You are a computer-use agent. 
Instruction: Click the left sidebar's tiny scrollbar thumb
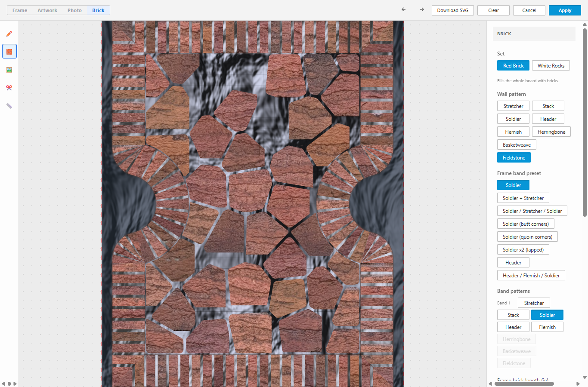coord(9,384)
